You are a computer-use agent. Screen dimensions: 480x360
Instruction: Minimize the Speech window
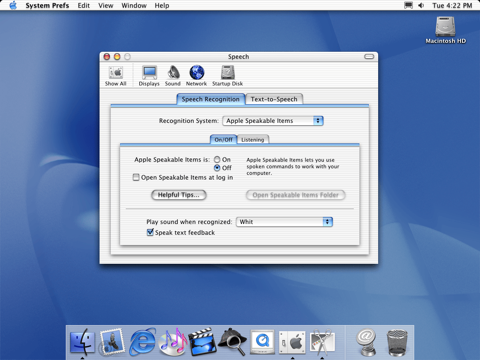tap(117, 57)
